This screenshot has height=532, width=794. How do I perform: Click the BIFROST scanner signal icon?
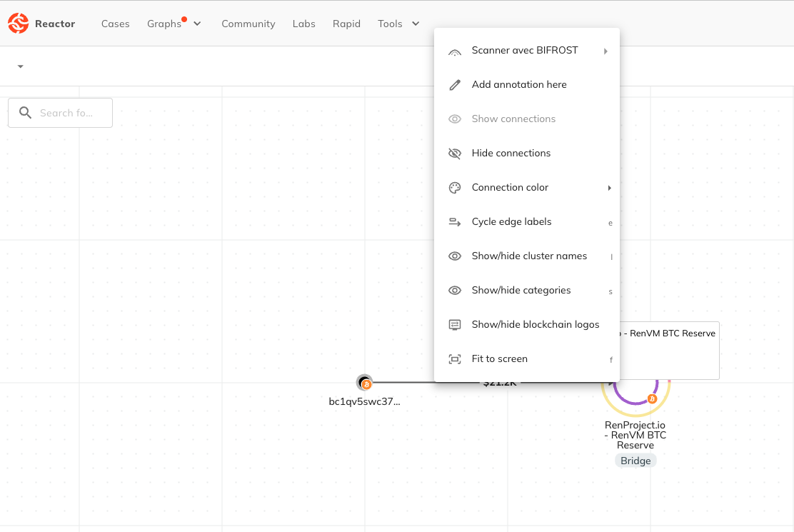click(x=455, y=51)
